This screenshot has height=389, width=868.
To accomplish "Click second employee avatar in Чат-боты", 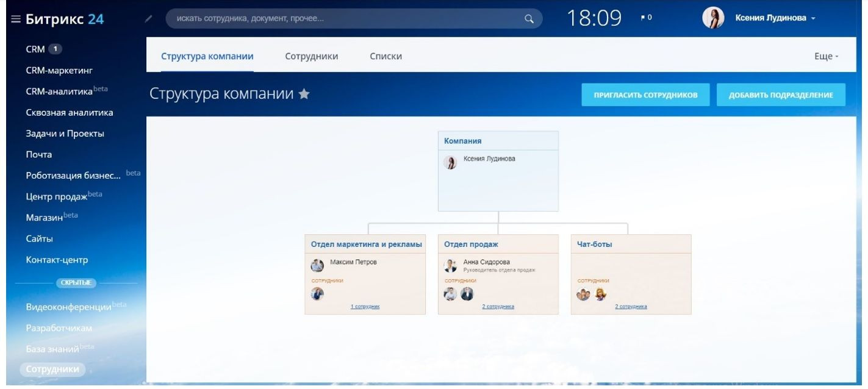I will [600, 294].
